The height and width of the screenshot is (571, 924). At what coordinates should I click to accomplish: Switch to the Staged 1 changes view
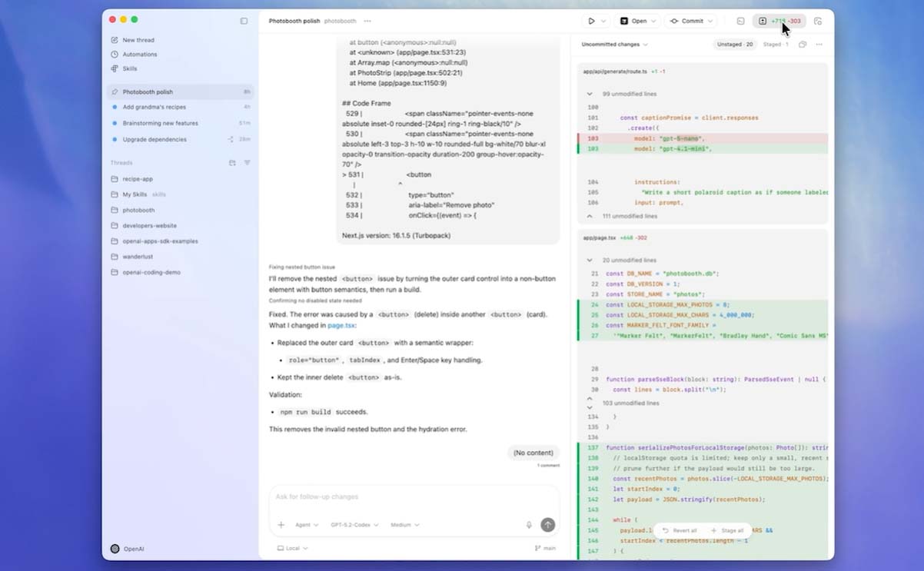point(775,45)
